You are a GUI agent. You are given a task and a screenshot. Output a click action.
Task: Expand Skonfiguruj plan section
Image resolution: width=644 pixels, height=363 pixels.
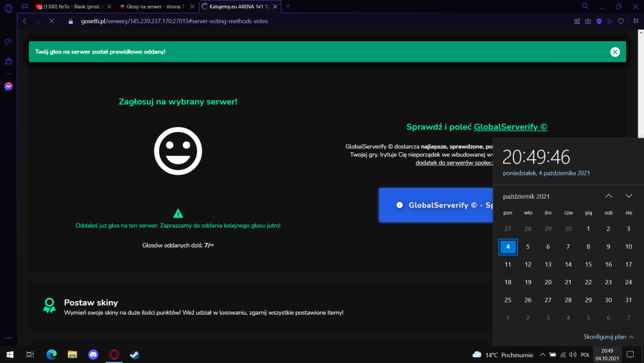[609, 337]
